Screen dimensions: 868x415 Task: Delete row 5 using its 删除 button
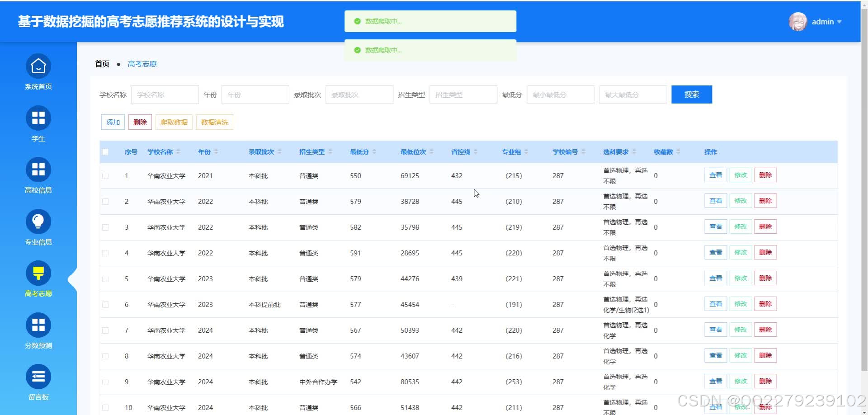pyautogui.click(x=765, y=278)
